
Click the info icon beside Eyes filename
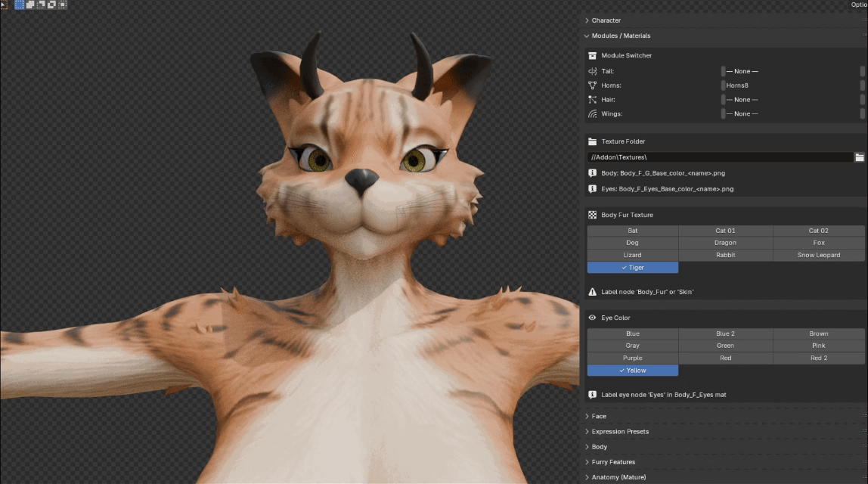click(x=592, y=189)
